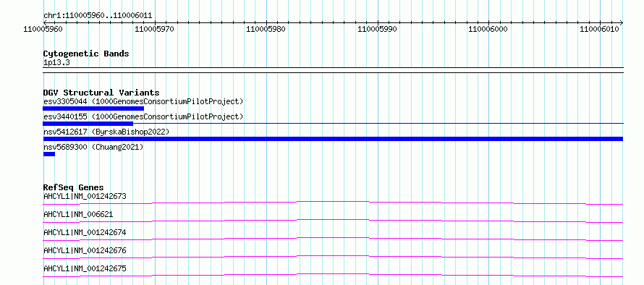Click the magenta line for NM_001242675
644x285 pixels.
pyautogui.click(x=333, y=275)
